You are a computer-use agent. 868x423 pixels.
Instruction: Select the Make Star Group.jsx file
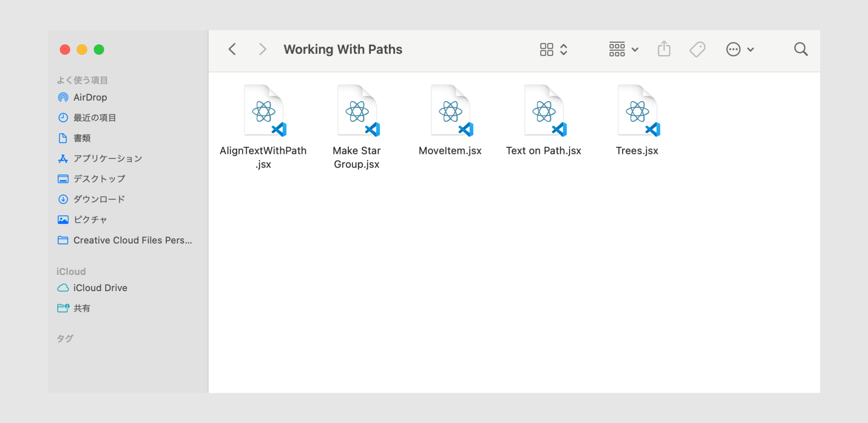click(357, 111)
